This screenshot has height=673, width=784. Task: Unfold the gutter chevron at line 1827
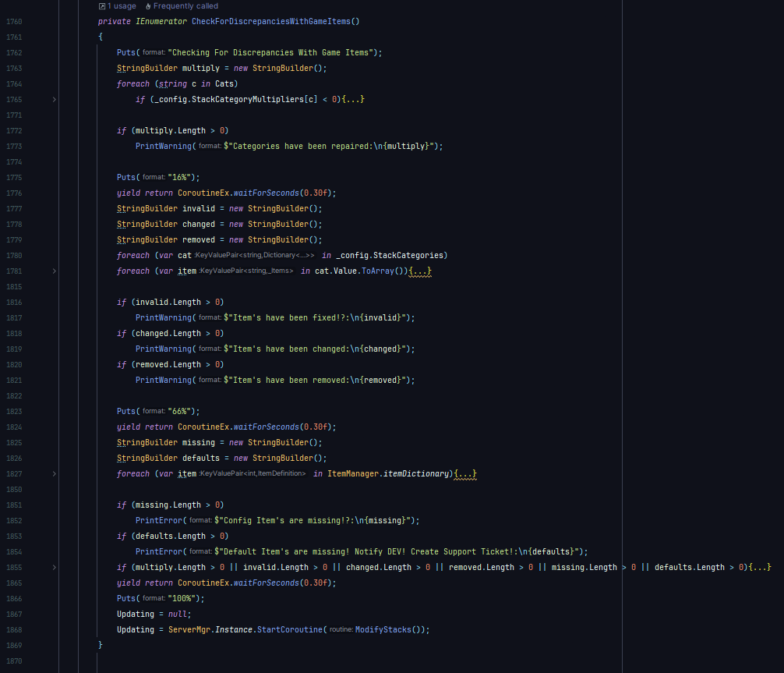(x=54, y=474)
